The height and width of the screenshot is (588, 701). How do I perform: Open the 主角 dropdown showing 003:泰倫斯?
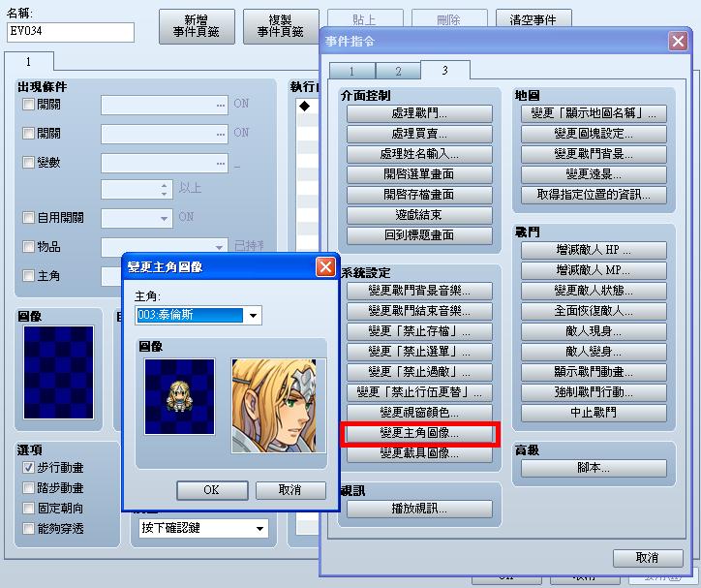coord(198,315)
